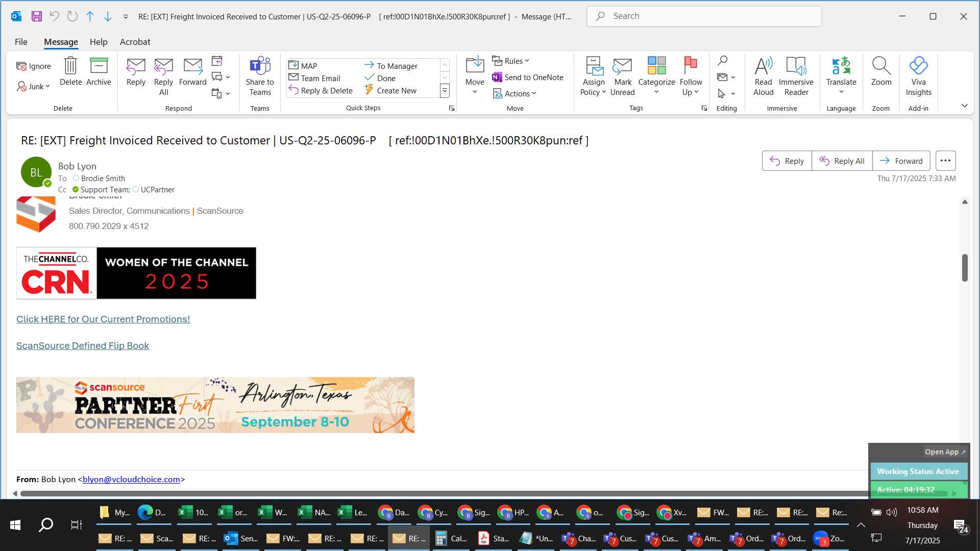
Task: Run the To Manager quick step
Action: [x=391, y=65]
